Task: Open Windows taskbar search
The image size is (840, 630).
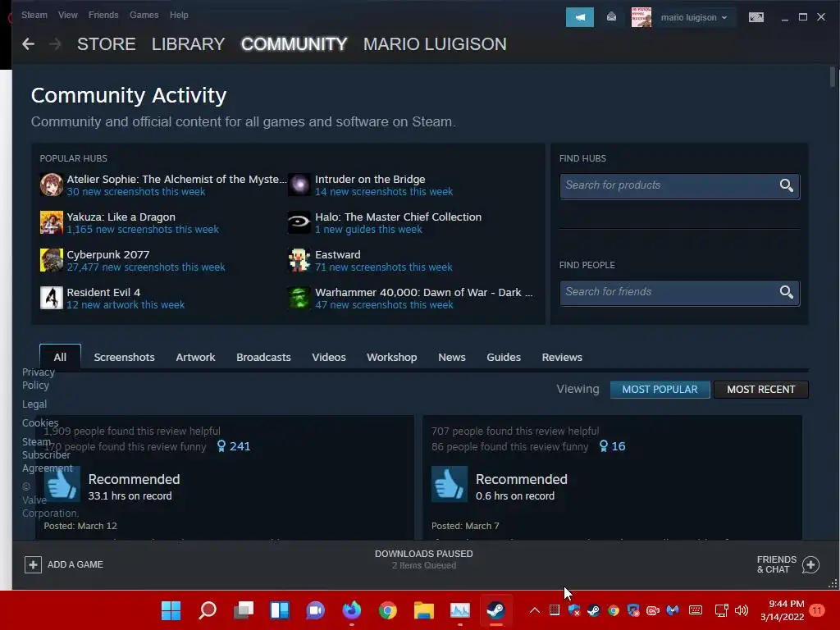Action: click(x=208, y=610)
